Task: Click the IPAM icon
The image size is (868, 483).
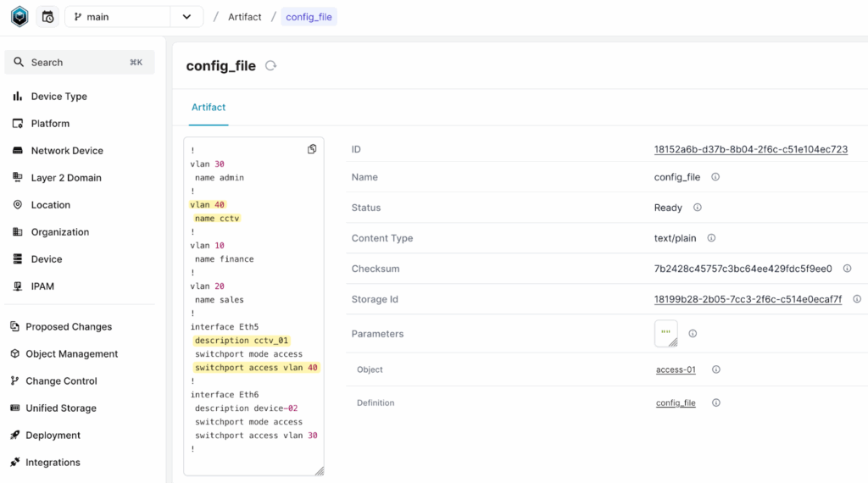Action: tap(18, 286)
